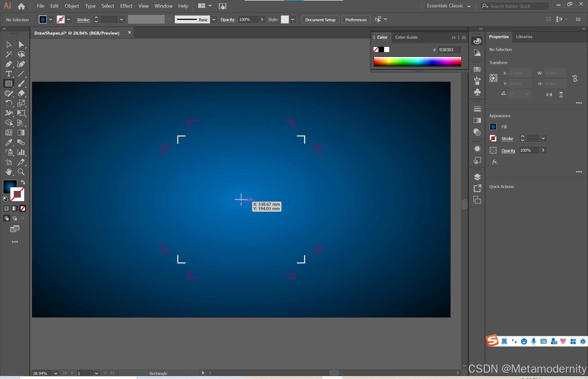
Task: Toggle constrain width and height proportions
Action: [x=575, y=78]
